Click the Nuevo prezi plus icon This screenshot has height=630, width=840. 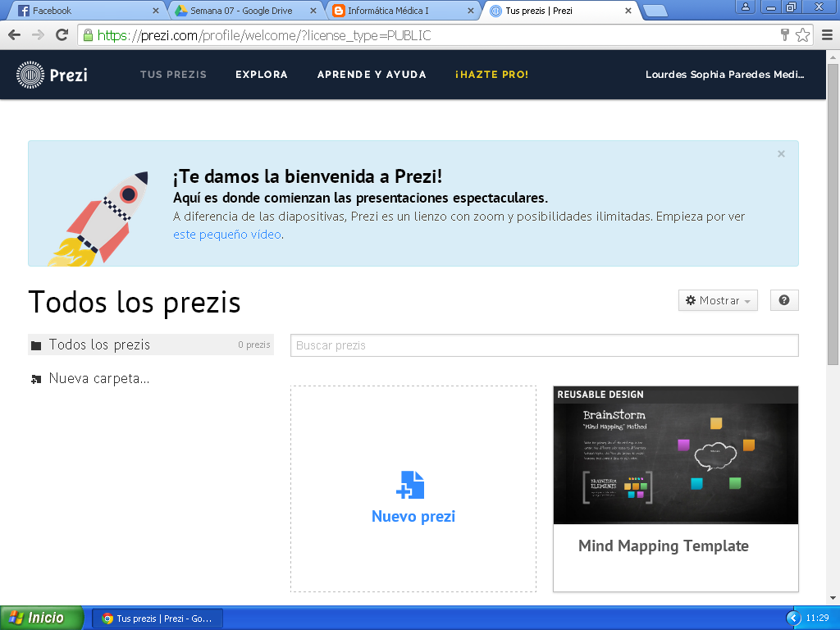click(x=413, y=486)
